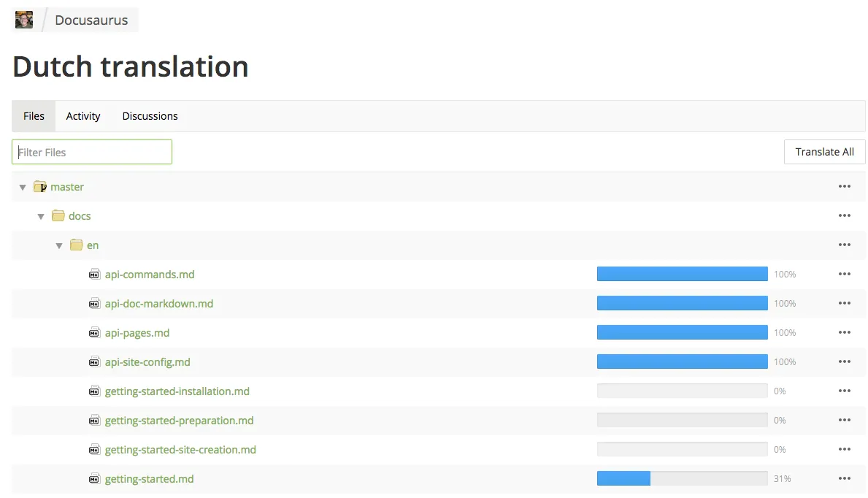Select the api-site-config.md file
The width and height of the screenshot is (868, 498).
(x=147, y=362)
